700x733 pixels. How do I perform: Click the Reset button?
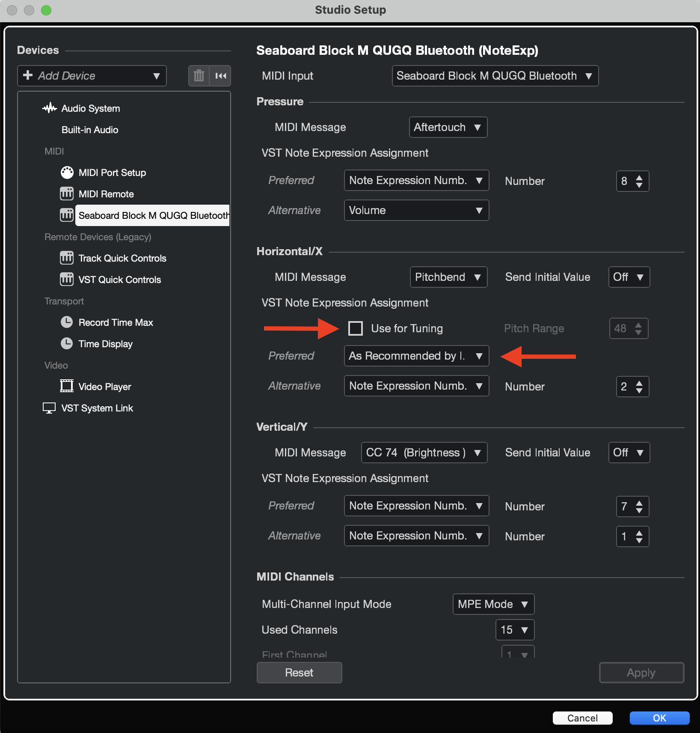tap(299, 673)
